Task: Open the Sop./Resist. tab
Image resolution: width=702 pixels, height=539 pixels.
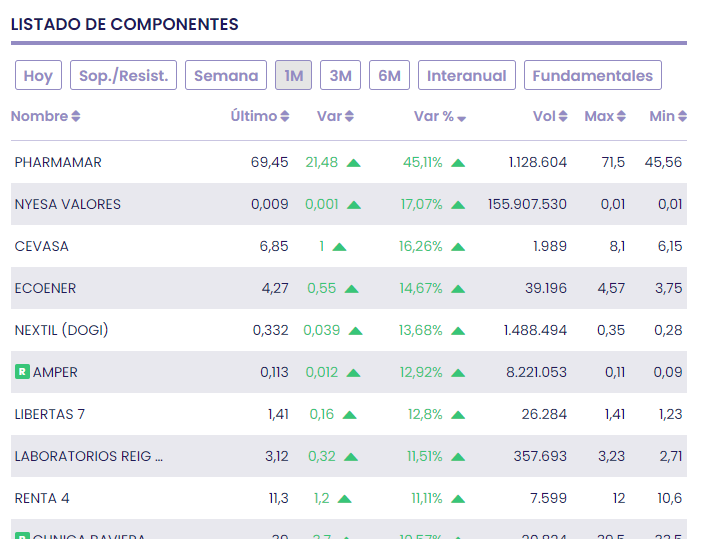Action: pos(125,76)
